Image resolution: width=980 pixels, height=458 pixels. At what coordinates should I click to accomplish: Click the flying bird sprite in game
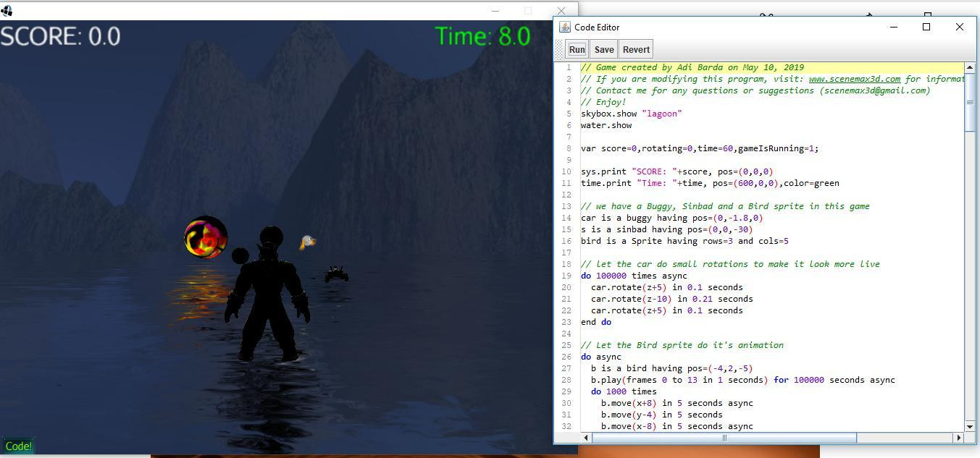(x=308, y=242)
